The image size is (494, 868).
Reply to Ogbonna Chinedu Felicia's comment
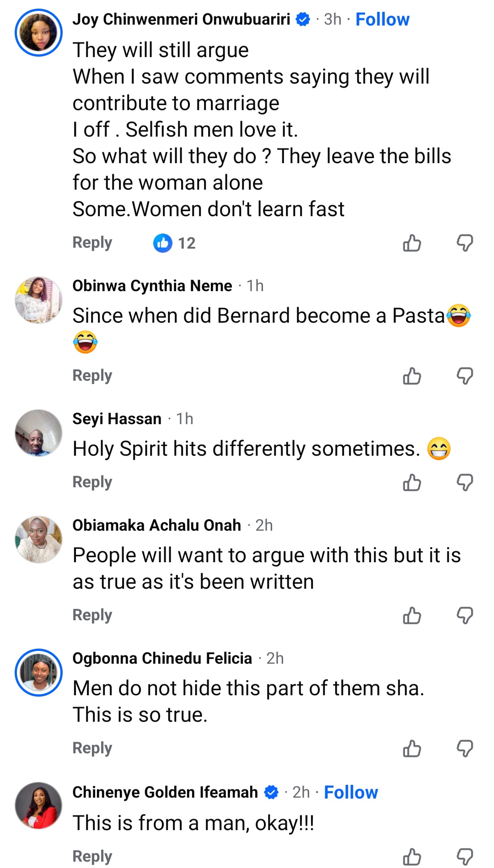[92, 748]
